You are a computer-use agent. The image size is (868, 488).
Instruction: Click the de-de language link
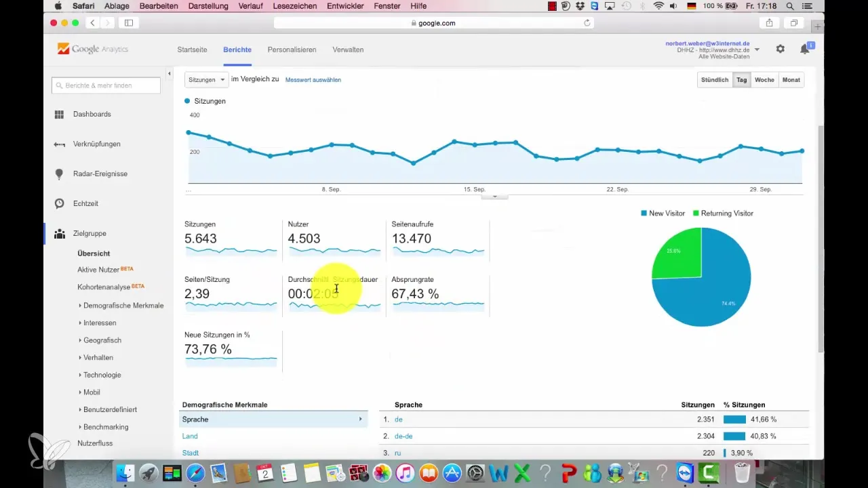pyautogui.click(x=403, y=436)
